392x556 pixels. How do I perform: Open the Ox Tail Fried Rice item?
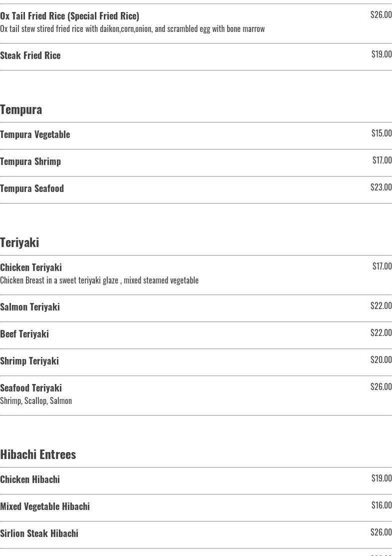(70, 16)
